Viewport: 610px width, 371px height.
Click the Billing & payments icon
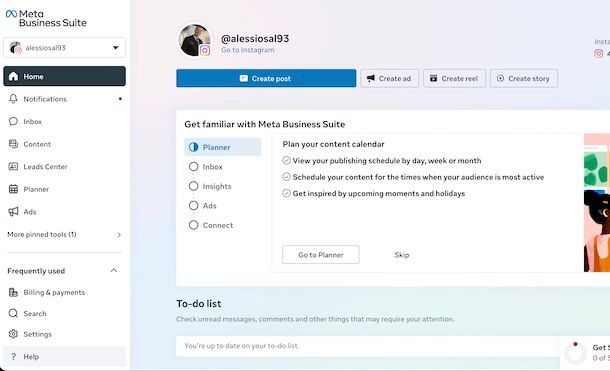click(13, 292)
